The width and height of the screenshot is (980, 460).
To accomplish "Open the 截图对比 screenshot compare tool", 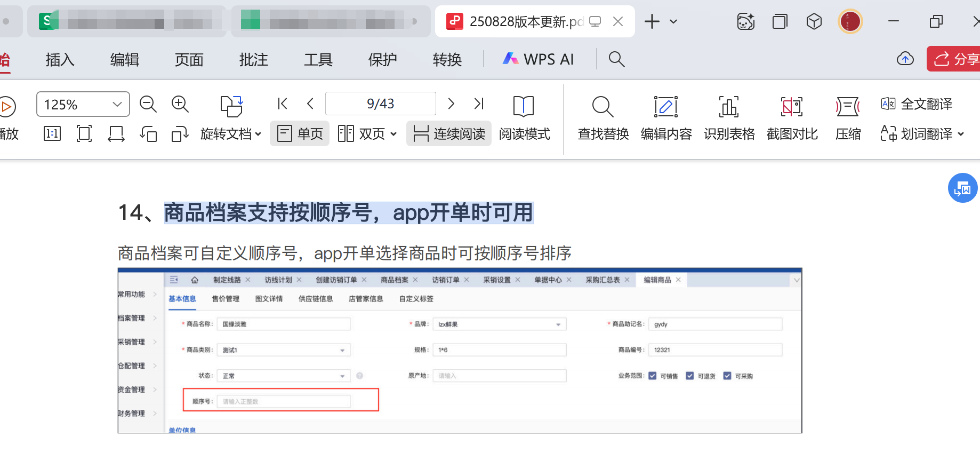I will [x=792, y=118].
